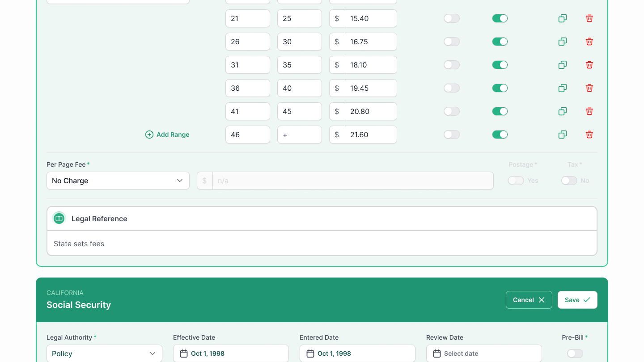Turn on the grey toggle in the 15.40 row

point(452,18)
